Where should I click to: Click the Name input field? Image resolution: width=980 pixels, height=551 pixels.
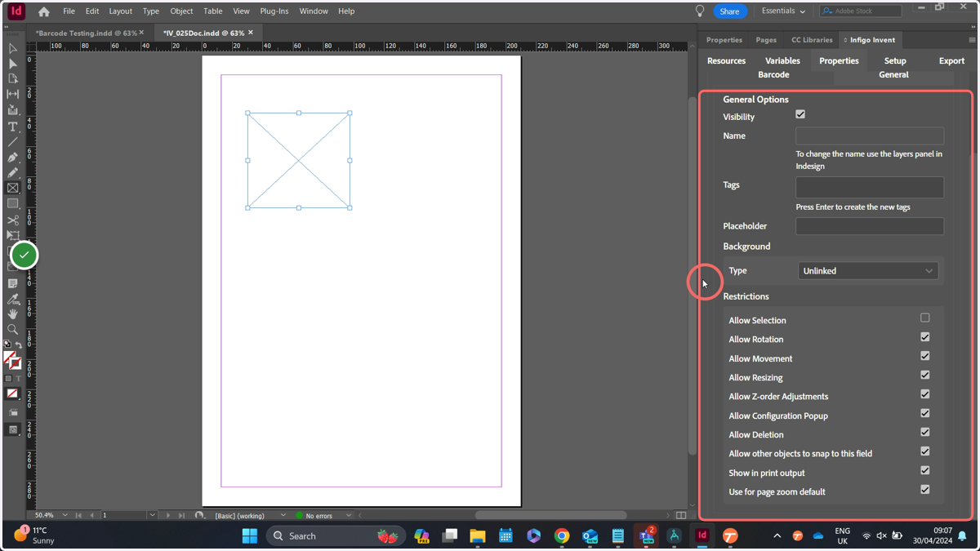point(870,136)
